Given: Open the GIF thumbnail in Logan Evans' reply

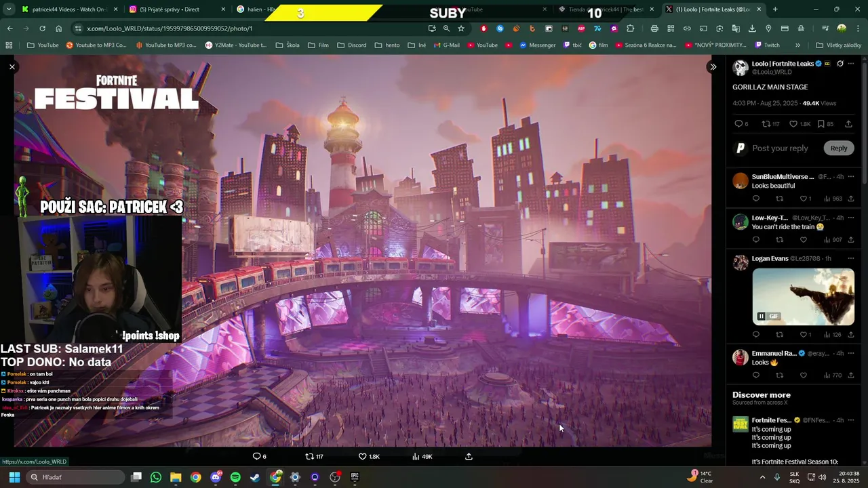Looking at the screenshot, I should [x=804, y=297].
